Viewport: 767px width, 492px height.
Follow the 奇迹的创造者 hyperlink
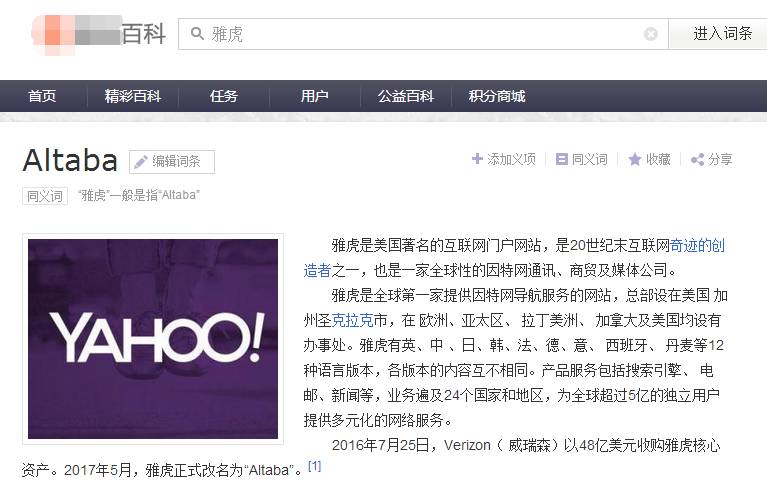(x=697, y=245)
